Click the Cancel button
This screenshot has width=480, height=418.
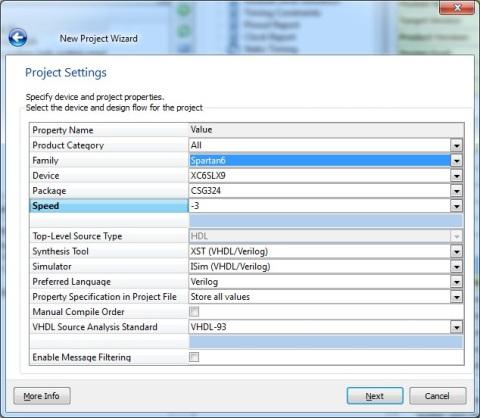[437, 396]
